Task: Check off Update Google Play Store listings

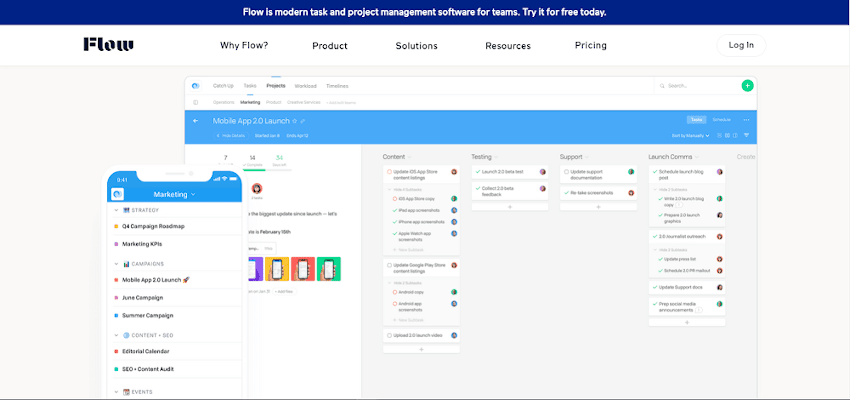Action: pyautogui.click(x=389, y=266)
